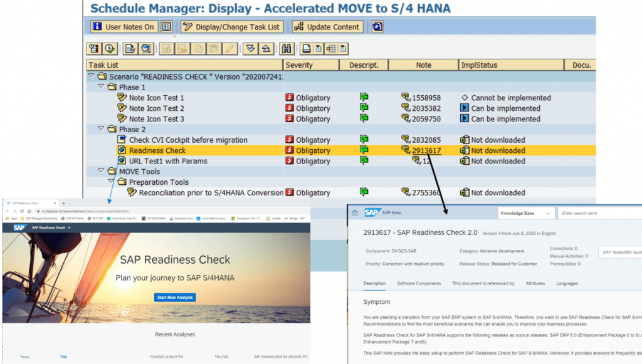Click description icon for Note Icon Test 3
This screenshot has width=642, height=364.
(364, 118)
